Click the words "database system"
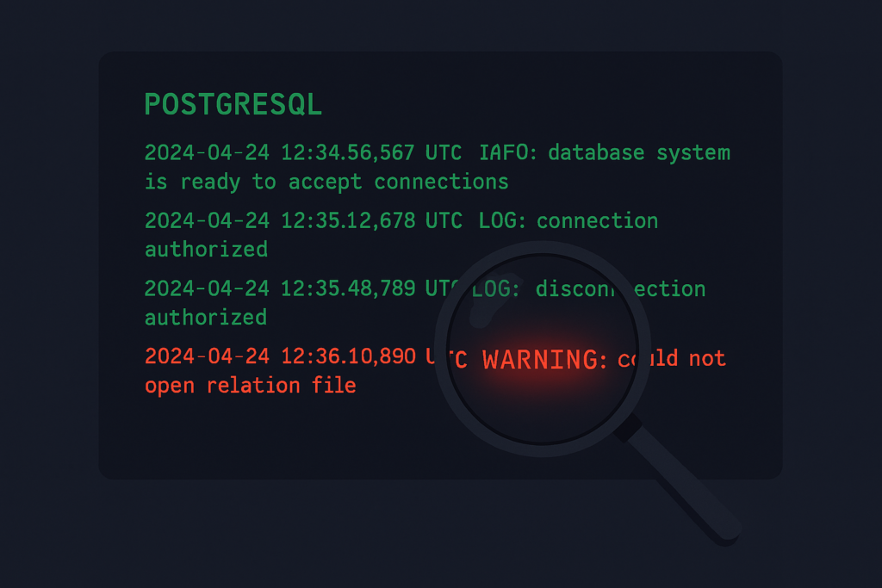This screenshot has width=882, height=588. (x=639, y=153)
